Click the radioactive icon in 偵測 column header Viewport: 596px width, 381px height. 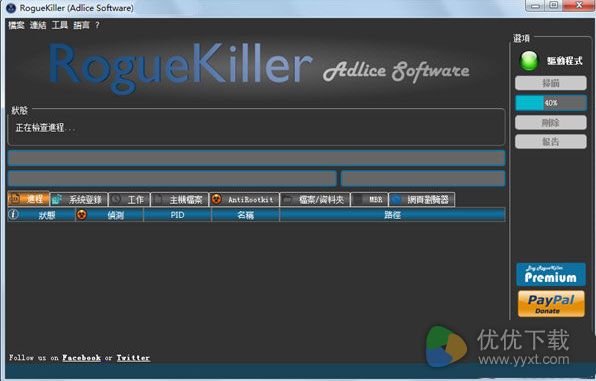point(81,215)
